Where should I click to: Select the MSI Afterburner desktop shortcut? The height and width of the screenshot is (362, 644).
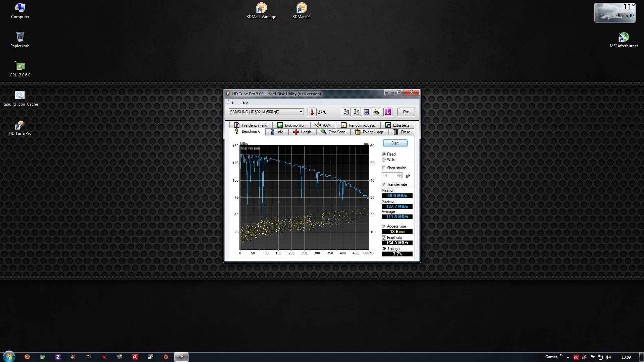(x=624, y=40)
